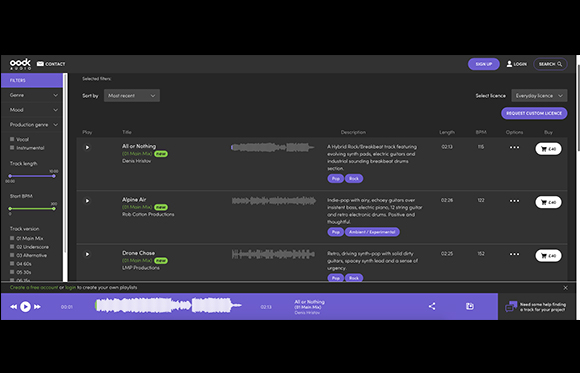Click the share icon in player bar
The image size is (580, 373).
pos(432,306)
